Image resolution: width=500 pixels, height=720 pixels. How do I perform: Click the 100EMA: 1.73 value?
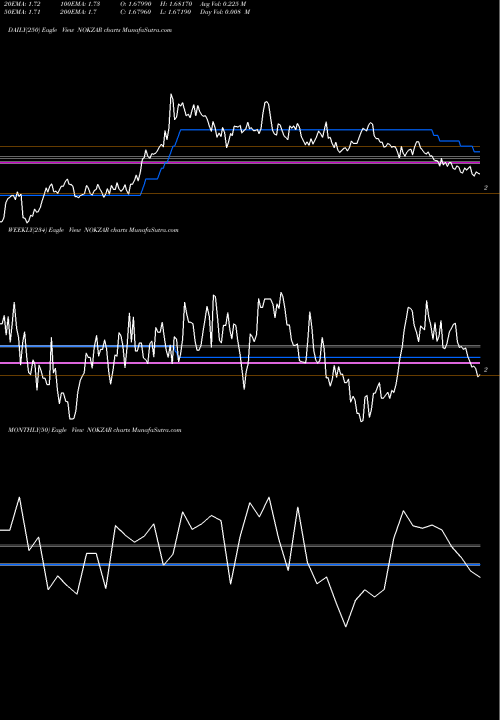click(79, 4)
